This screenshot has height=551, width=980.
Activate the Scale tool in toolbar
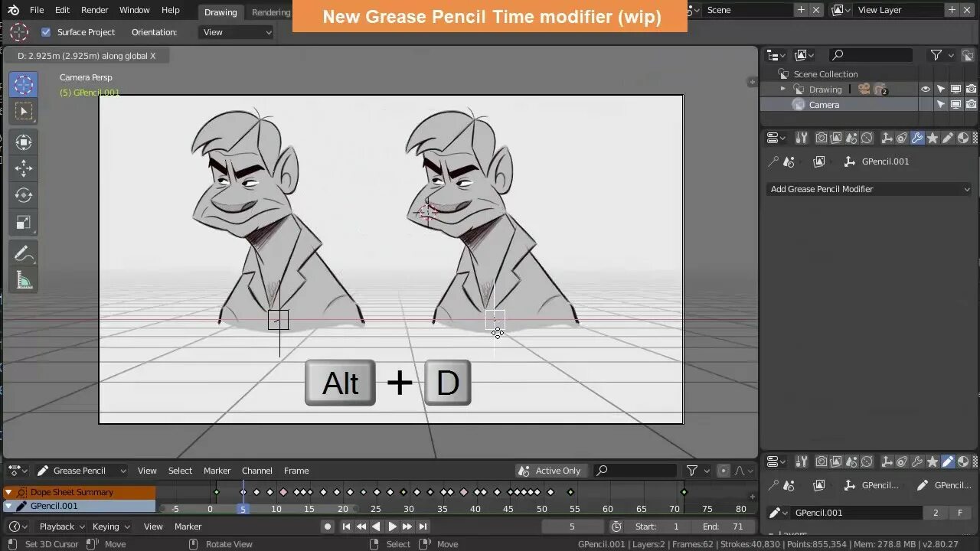point(24,223)
